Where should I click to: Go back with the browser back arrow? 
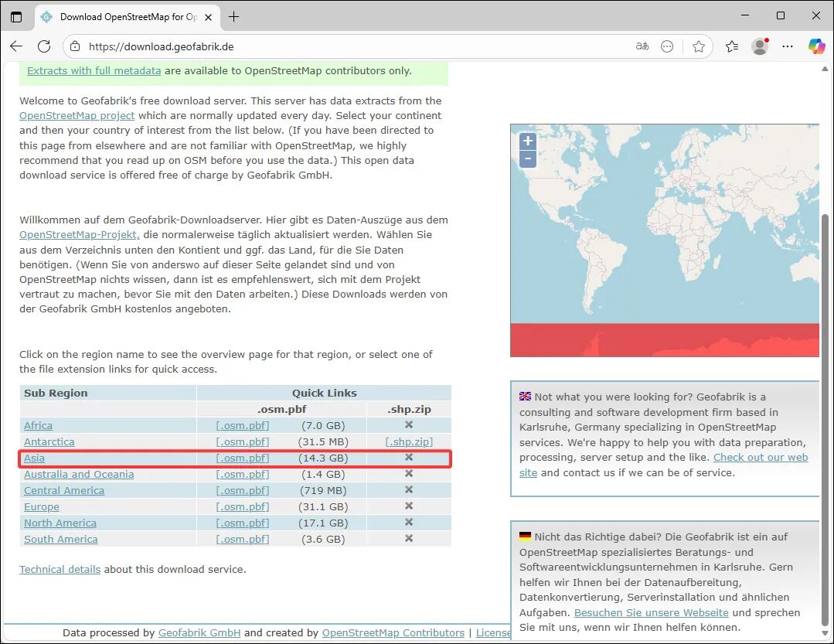coord(16,46)
